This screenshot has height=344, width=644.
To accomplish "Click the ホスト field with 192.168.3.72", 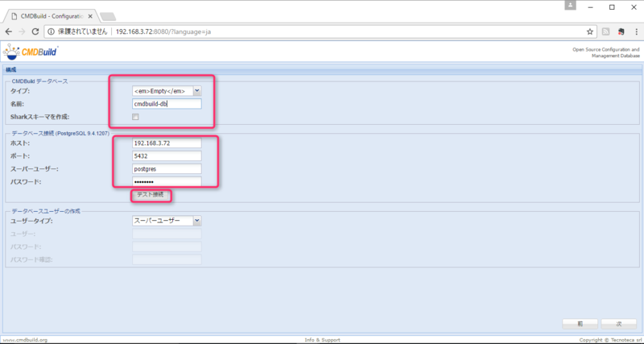I will [x=167, y=143].
